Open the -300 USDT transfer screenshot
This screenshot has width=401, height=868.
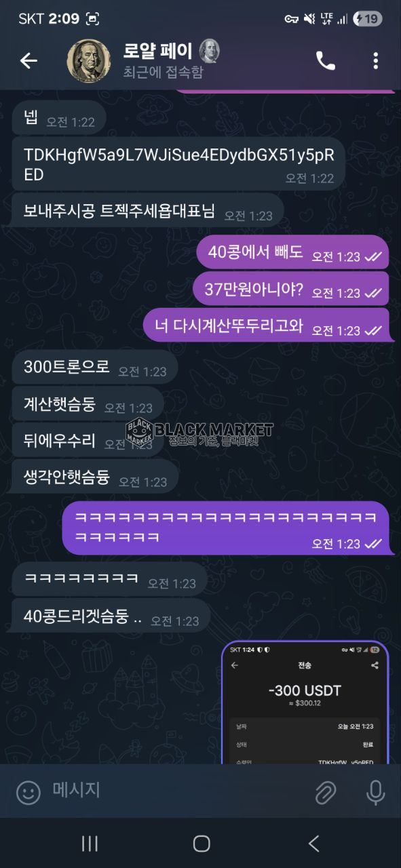[305, 703]
